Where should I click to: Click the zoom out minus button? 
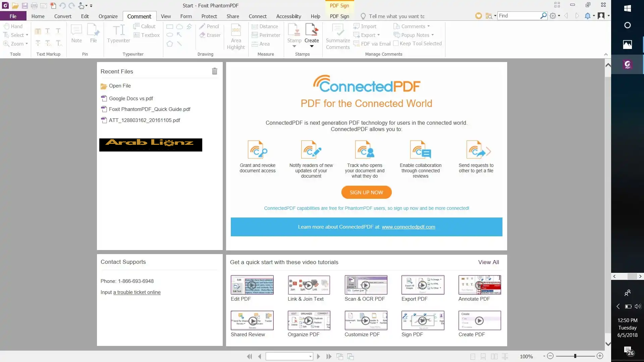click(x=550, y=356)
